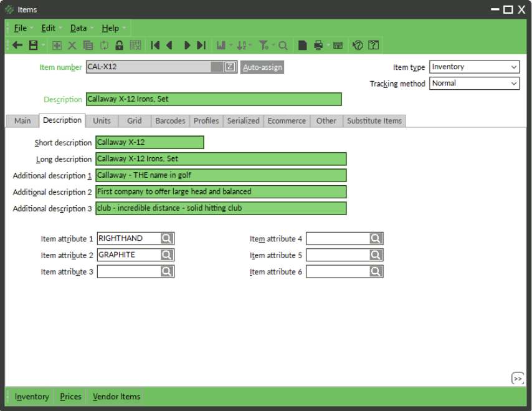The width and height of the screenshot is (532, 411).
Task: Open the Item attribute 1 lookup magnifier
Action: coord(166,238)
